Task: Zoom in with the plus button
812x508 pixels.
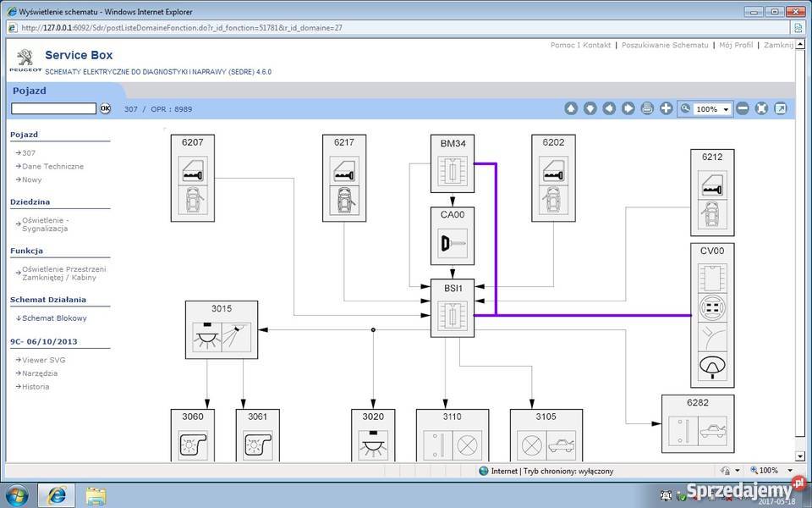Action: click(666, 108)
